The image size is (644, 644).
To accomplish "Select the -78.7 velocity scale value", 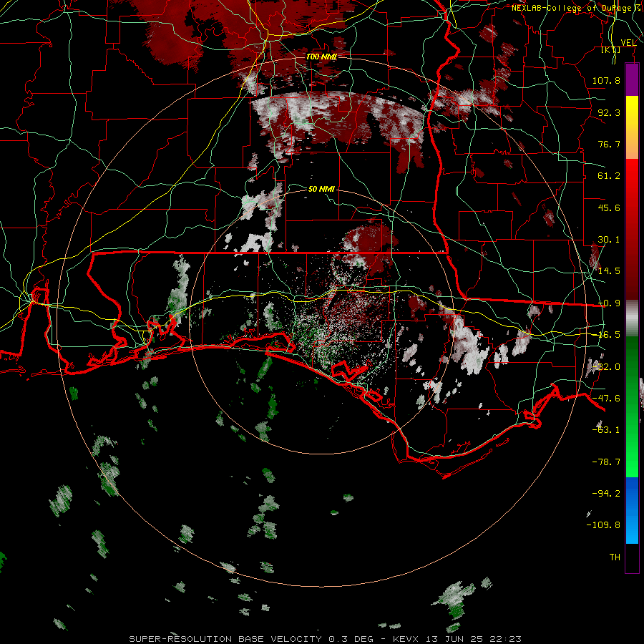I will 606,462.
